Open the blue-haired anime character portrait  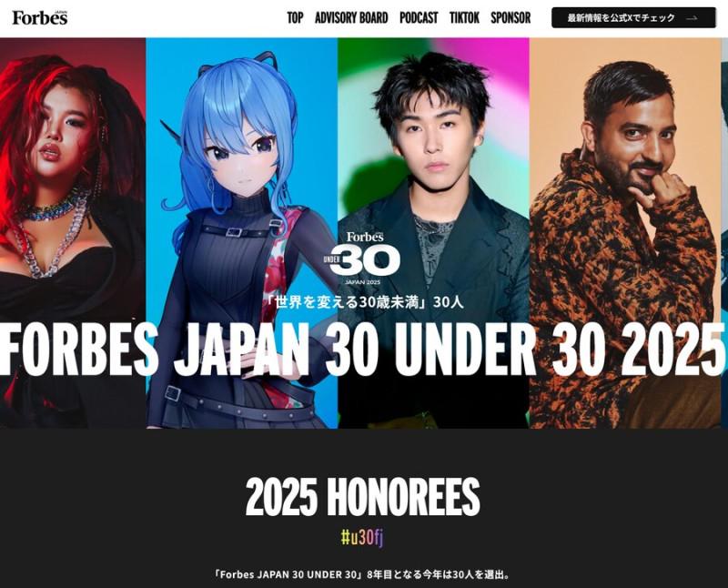click(241, 232)
